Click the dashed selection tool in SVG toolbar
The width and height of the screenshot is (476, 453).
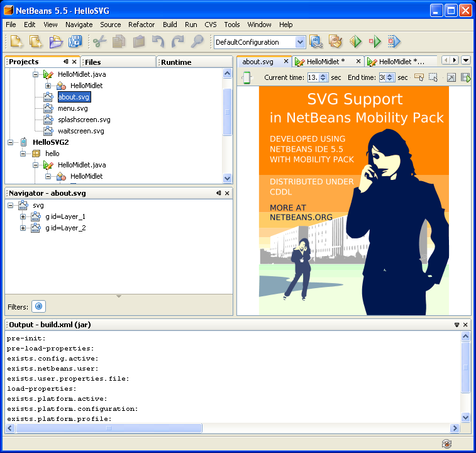click(x=433, y=77)
